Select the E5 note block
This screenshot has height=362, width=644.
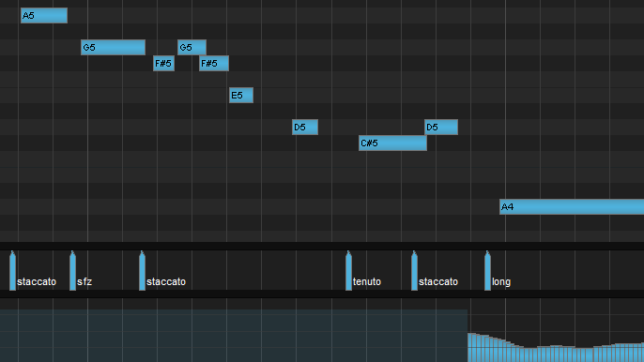tap(241, 96)
